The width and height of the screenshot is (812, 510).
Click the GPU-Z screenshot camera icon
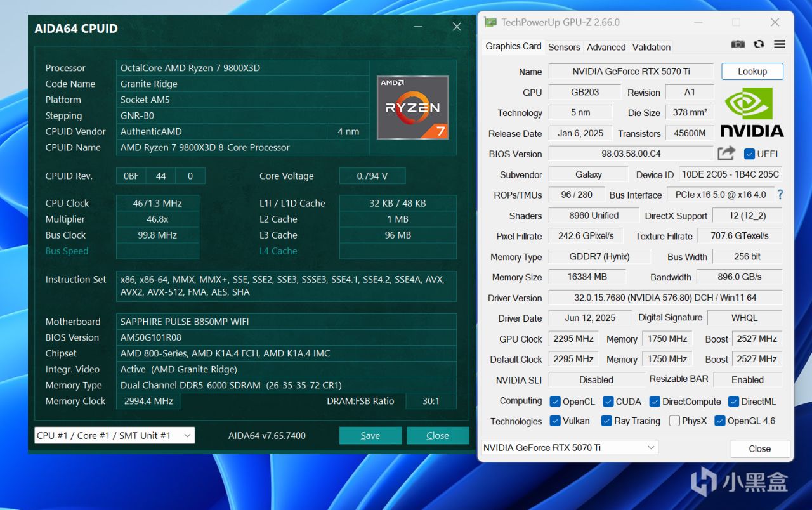click(x=738, y=44)
